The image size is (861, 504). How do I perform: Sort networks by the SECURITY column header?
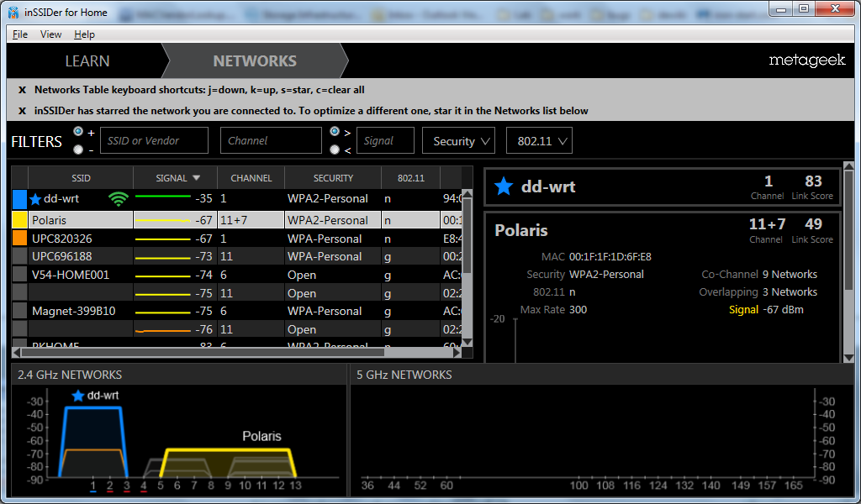click(333, 178)
